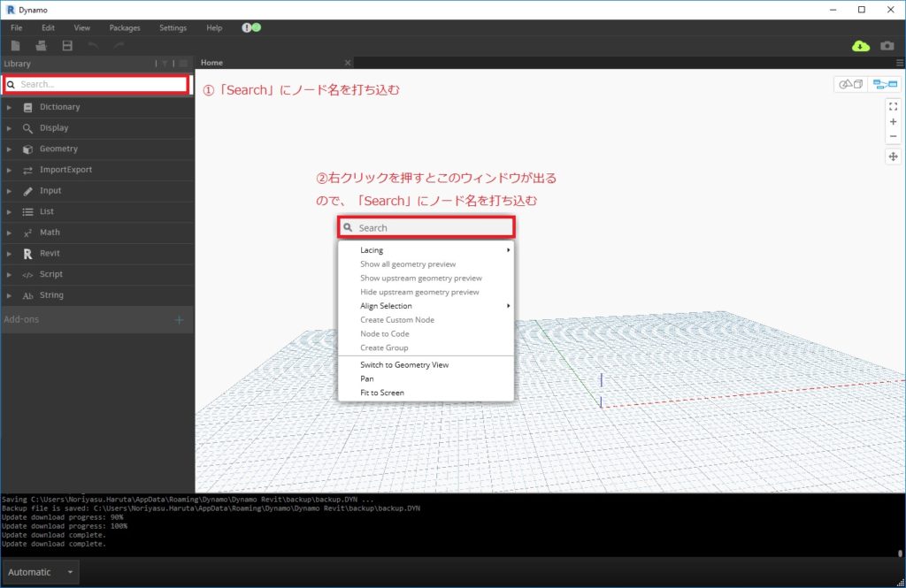The image size is (906, 588).
Task: Click the Save toolbar icon
Action: tap(67, 46)
